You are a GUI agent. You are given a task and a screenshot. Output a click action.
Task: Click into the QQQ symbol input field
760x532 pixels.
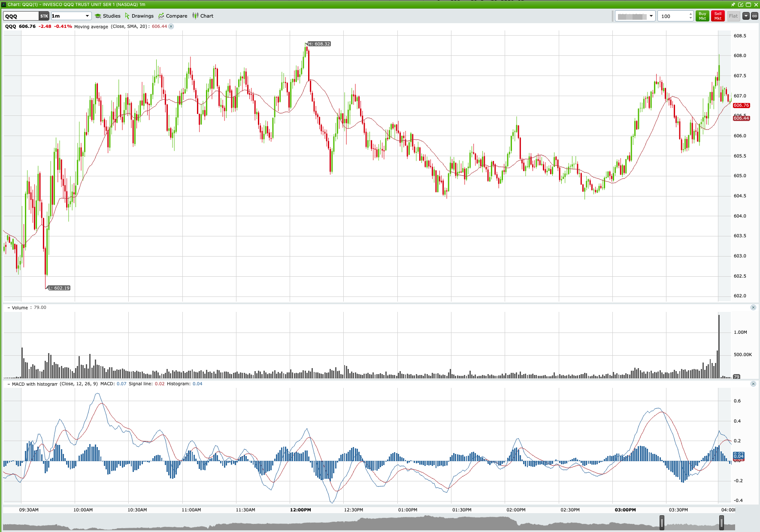click(21, 16)
